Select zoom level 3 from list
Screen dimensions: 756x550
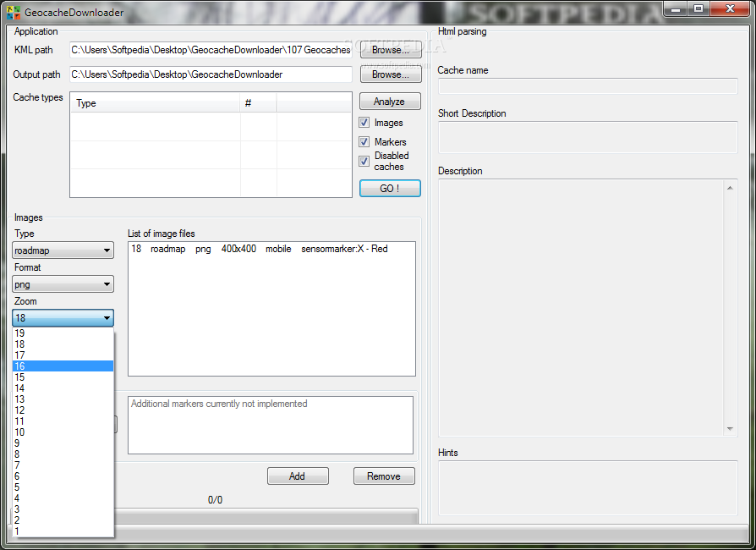click(x=63, y=509)
